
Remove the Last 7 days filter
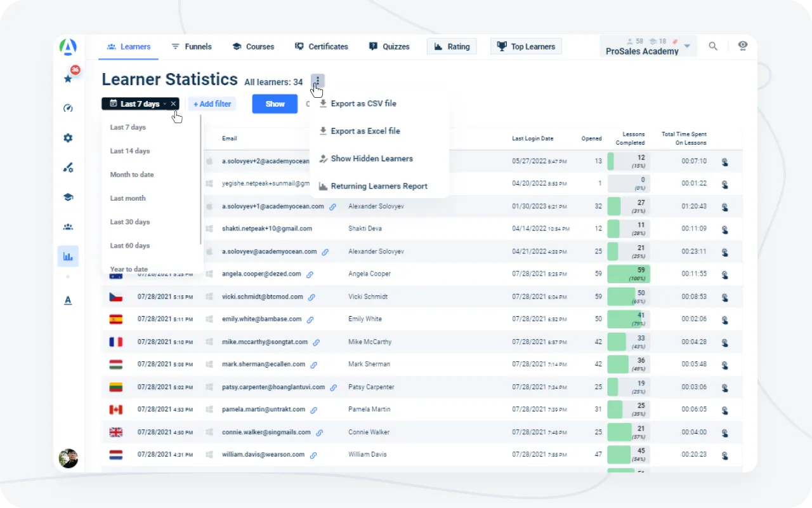click(173, 104)
